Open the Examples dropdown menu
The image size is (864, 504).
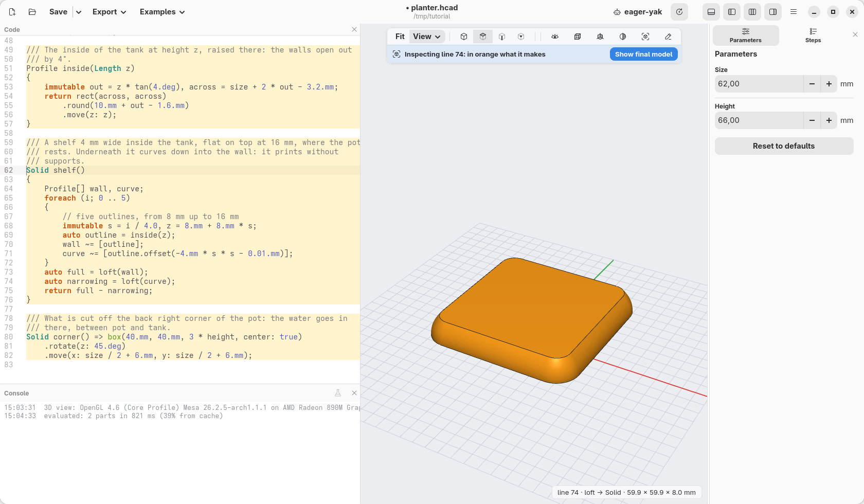tap(162, 12)
